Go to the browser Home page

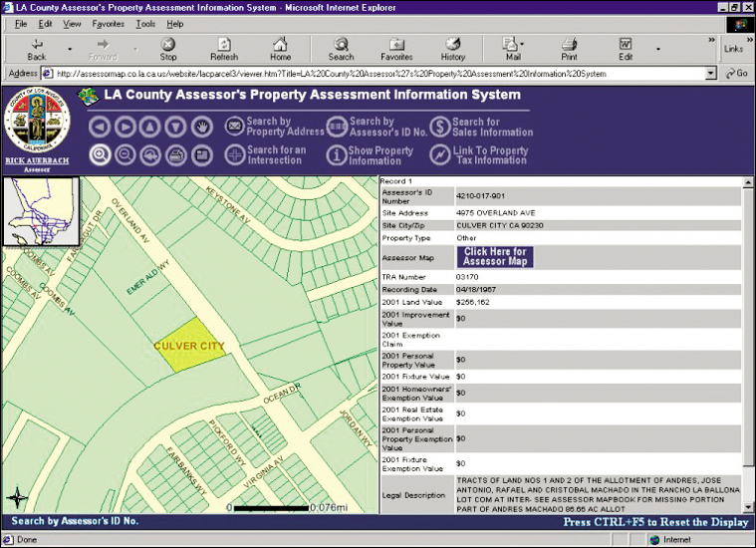(x=280, y=49)
